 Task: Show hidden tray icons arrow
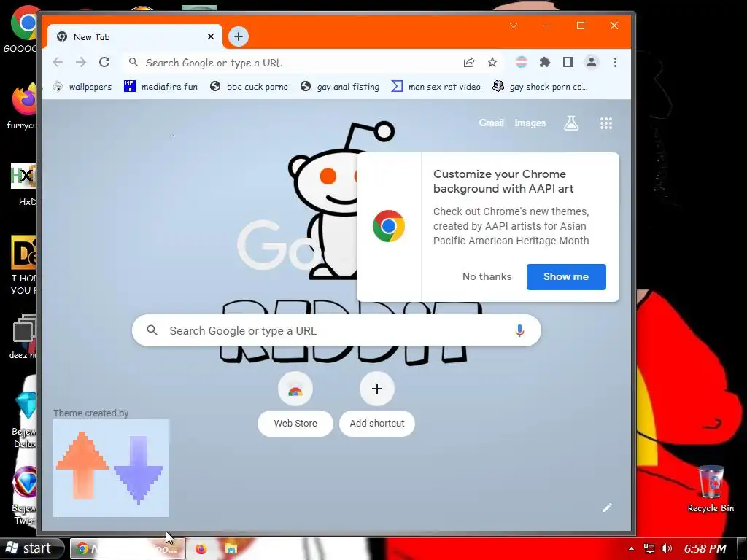[631, 548]
